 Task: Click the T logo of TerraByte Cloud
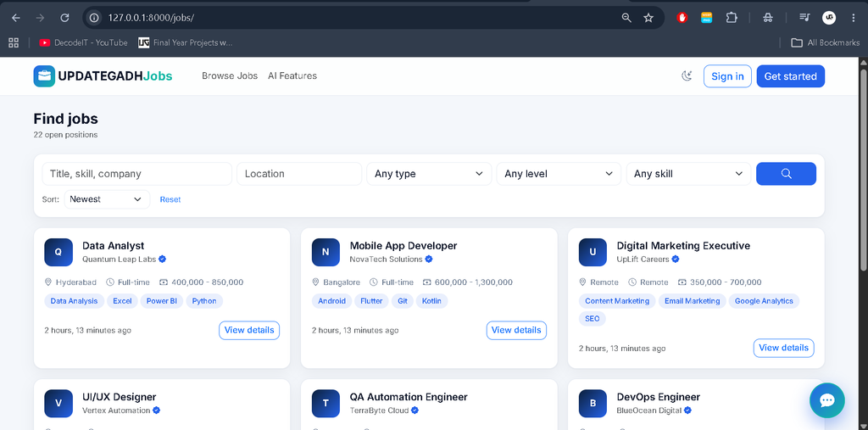[325, 404]
